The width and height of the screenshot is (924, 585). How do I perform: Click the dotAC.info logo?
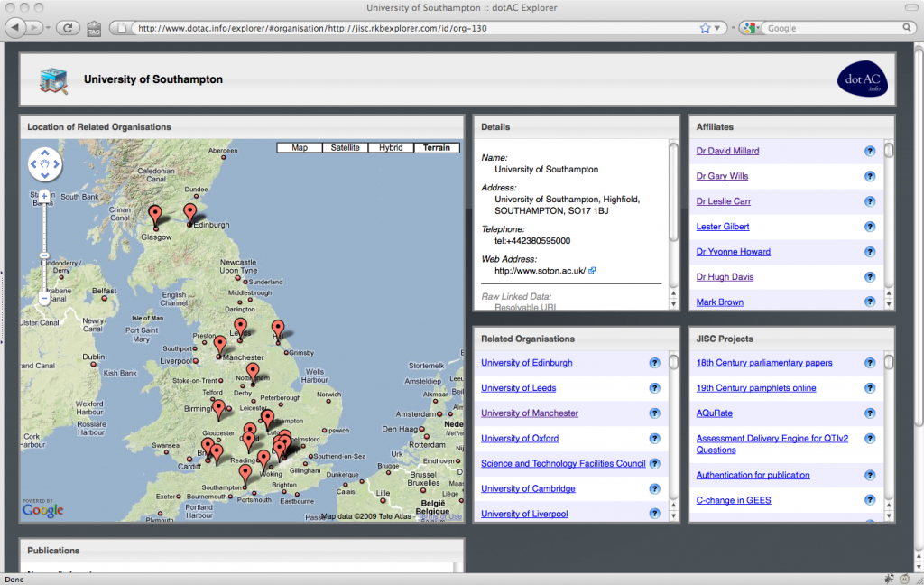862,79
